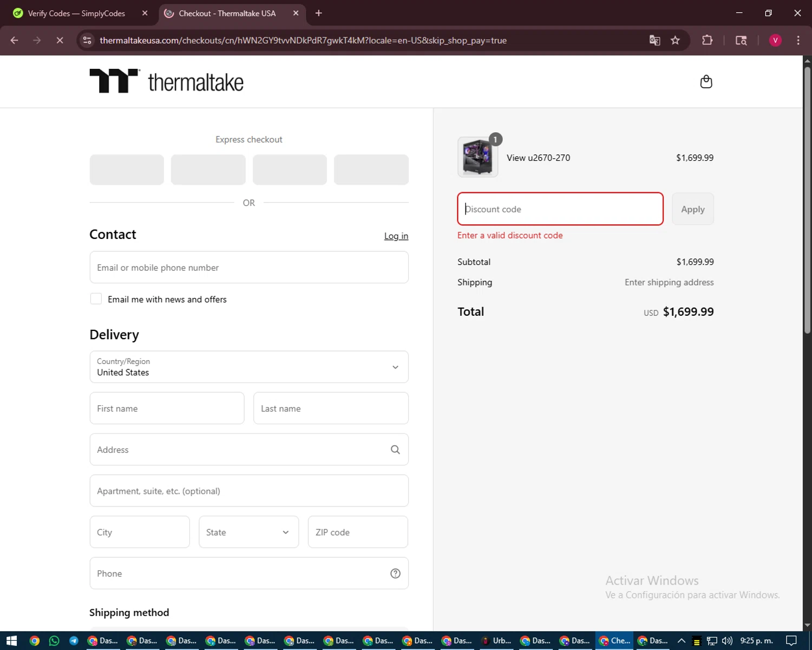
Task: Click the Phone input field
Action: (x=249, y=573)
